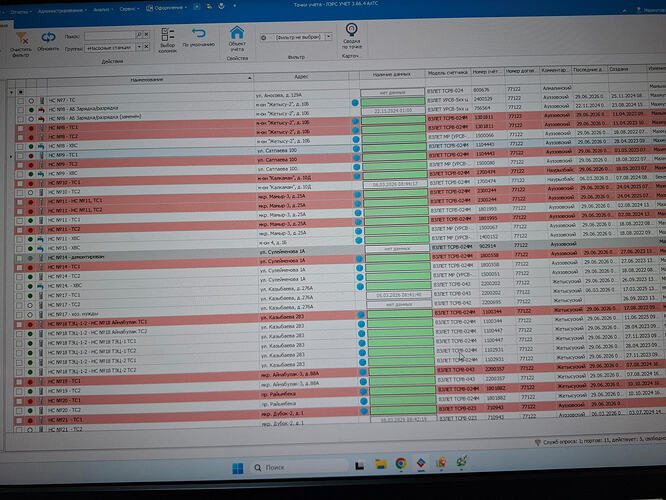This screenshot has height=500, width=666.
Task: Reset layout with По умолчанию arrow icon
Action: pos(198,33)
